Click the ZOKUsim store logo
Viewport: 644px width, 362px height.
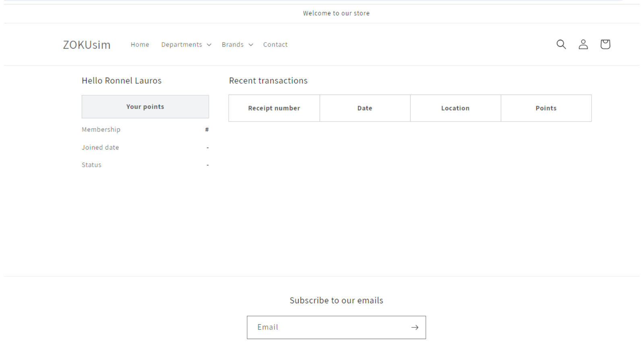point(87,45)
